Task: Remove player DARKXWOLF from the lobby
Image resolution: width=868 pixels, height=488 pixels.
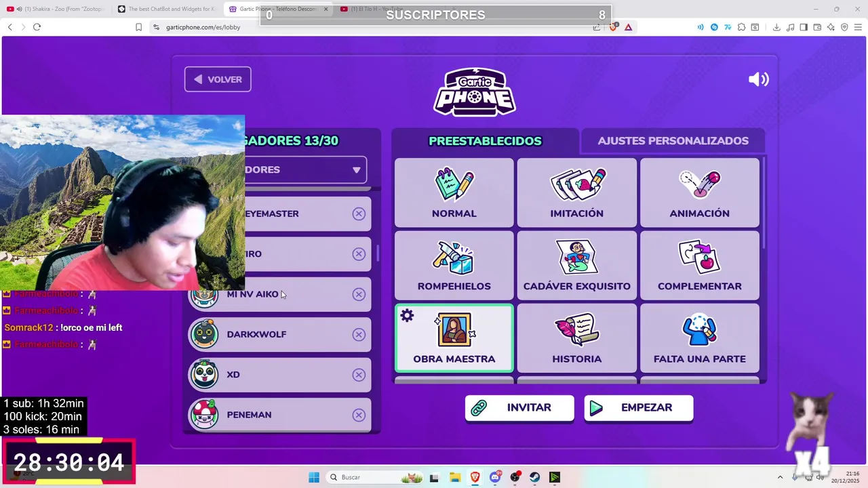Action: coord(359,334)
